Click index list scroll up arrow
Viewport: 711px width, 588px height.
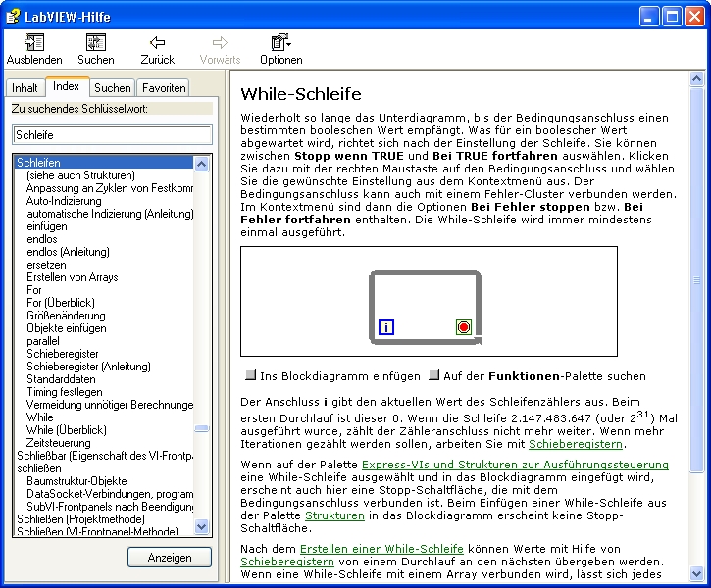click(x=201, y=164)
